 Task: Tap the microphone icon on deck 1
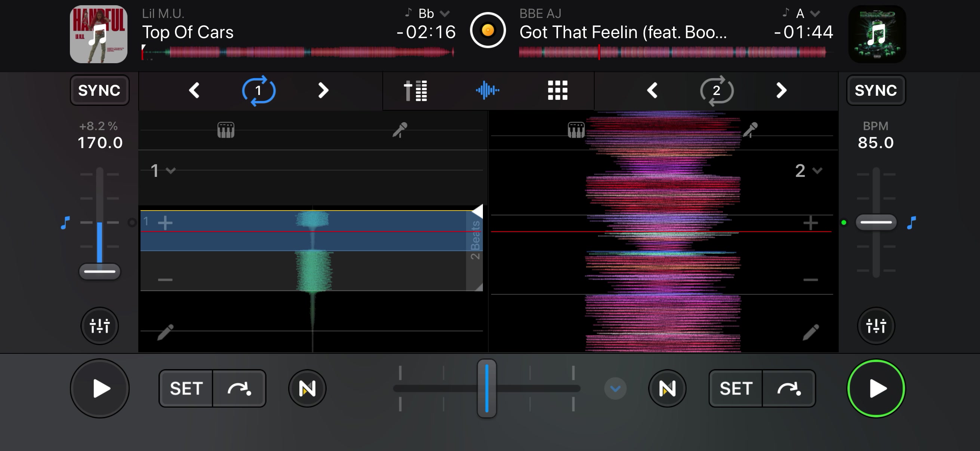pyautogui.click(x=400, y=130)
